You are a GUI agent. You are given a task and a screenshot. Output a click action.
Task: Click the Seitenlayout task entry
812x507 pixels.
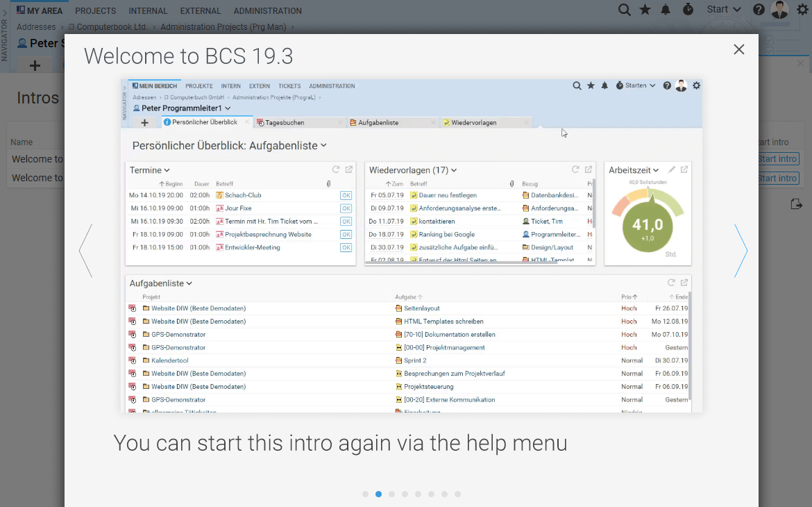[x=421, y=308]
